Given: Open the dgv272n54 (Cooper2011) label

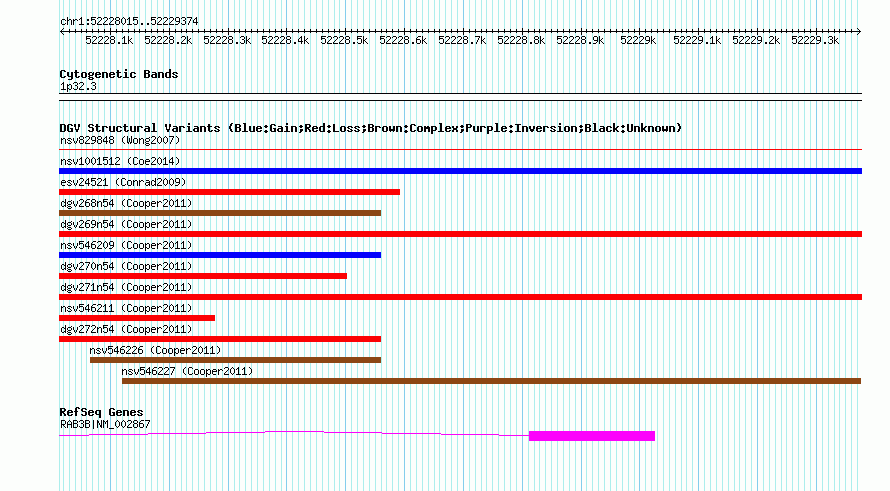Looking at the screenshot, I should (126, 329).
